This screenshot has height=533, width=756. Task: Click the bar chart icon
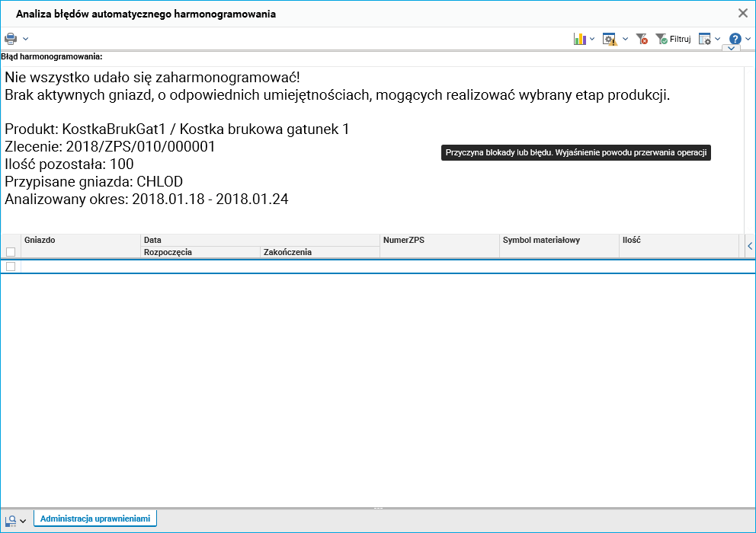point(579,39)
